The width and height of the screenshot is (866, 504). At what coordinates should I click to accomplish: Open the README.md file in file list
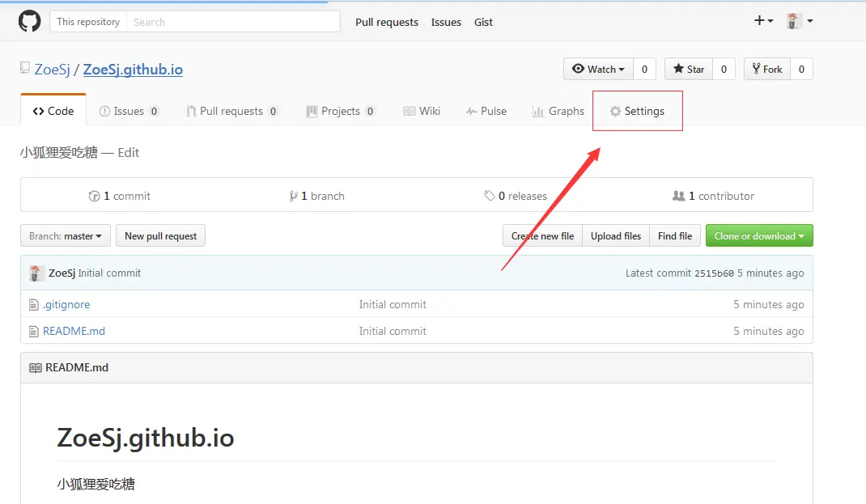(74, 331)
